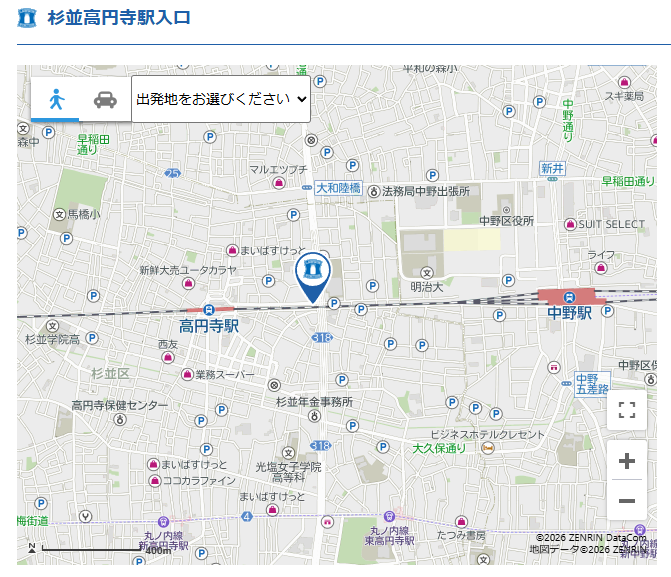Click the Lawson logo beside the heading
Viewport: 671px width, 577px height.
point(27,18)
